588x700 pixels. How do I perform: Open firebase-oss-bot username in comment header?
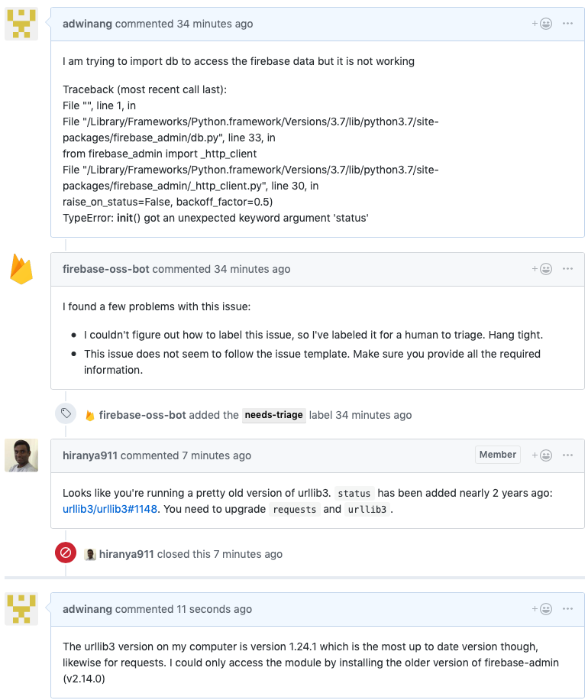105,269
